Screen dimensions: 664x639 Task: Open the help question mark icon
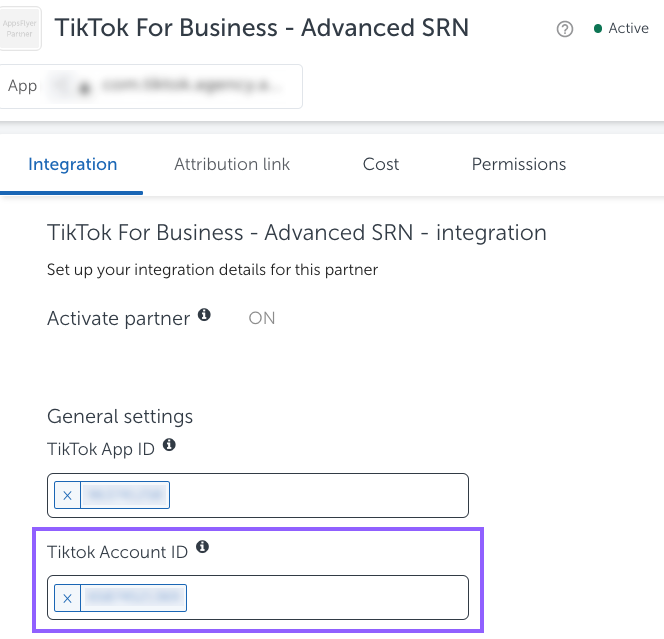[x=564, y=29]
